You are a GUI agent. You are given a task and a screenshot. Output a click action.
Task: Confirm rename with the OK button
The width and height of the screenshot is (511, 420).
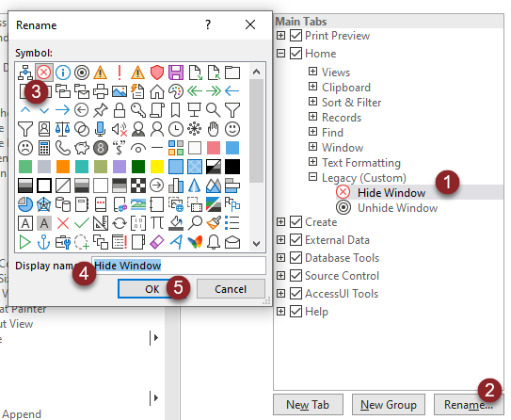tap(152, 289)
